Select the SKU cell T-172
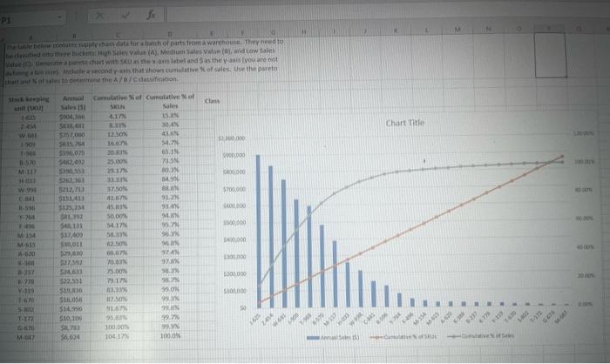The image size is (610, 364). point(27,319)
